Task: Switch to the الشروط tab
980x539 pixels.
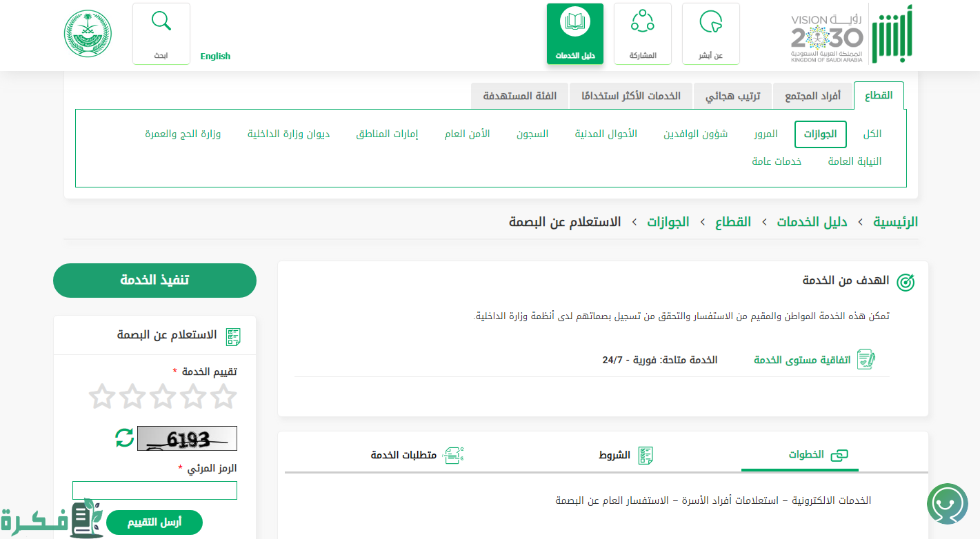Action: pyautogui.click(x=625, y=455)
